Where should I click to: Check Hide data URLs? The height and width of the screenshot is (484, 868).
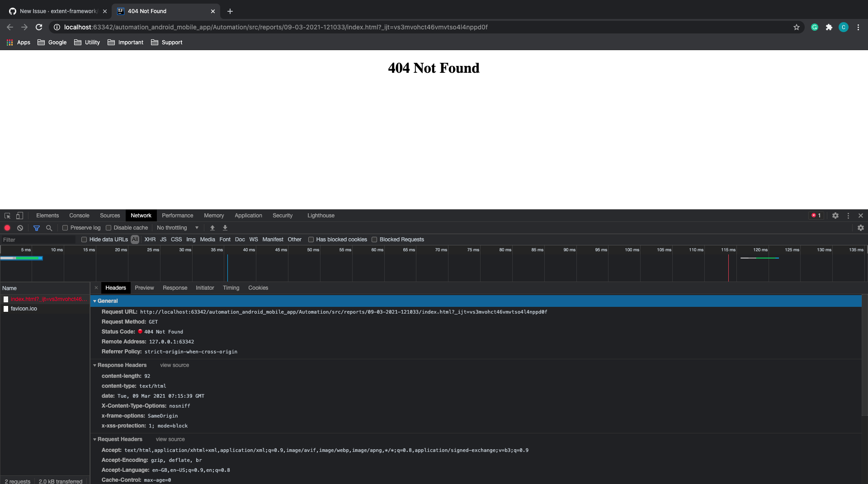pyautogui.click(x=84, y=240)
